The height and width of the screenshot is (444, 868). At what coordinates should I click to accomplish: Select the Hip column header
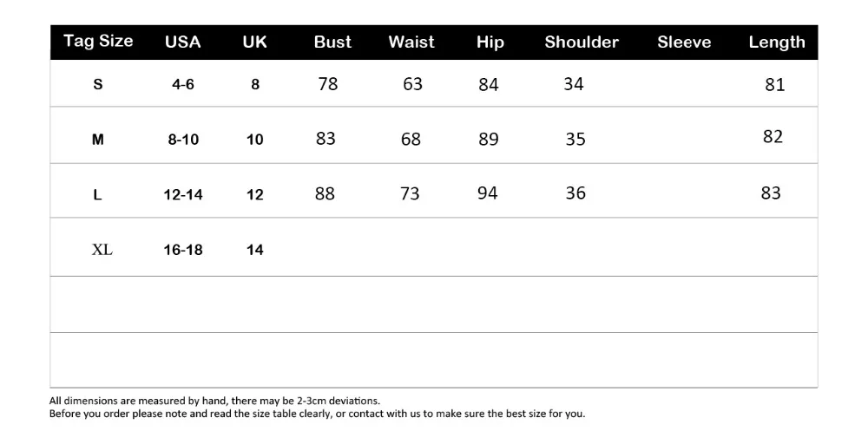[490, 42]
